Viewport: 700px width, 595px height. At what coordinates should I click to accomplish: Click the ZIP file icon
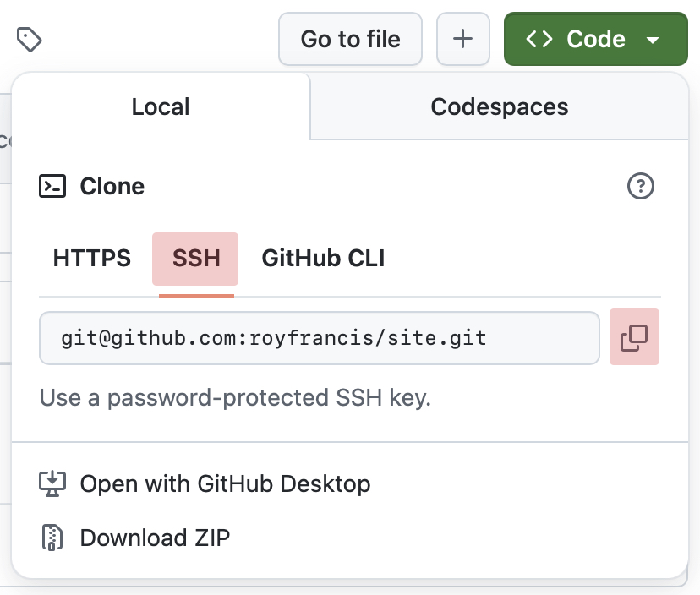52,538
